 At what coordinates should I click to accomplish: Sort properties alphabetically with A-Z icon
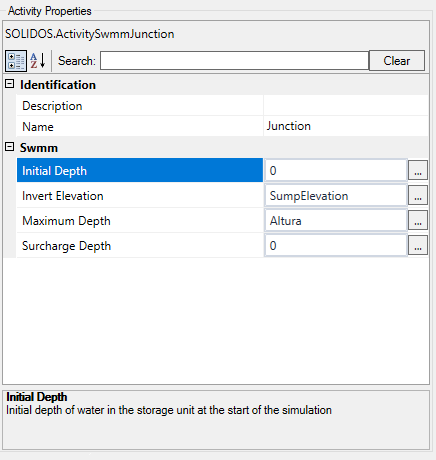pos(38,61)
